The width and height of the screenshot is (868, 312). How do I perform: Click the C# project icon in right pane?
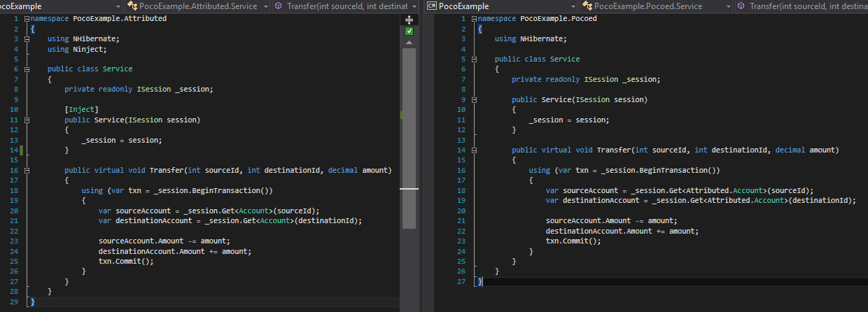click(431, 6)
